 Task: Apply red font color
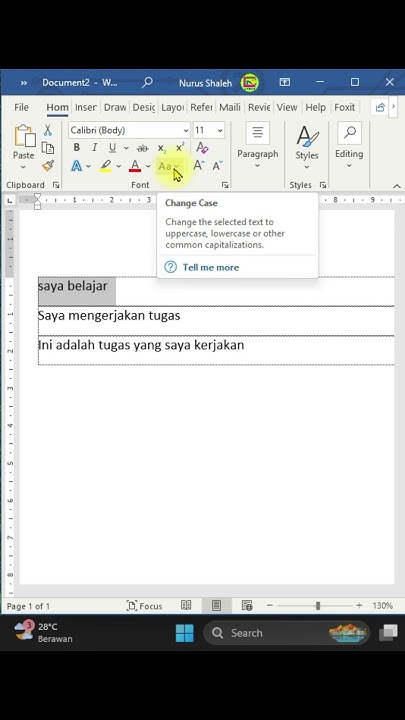click(x=135, y=166)
